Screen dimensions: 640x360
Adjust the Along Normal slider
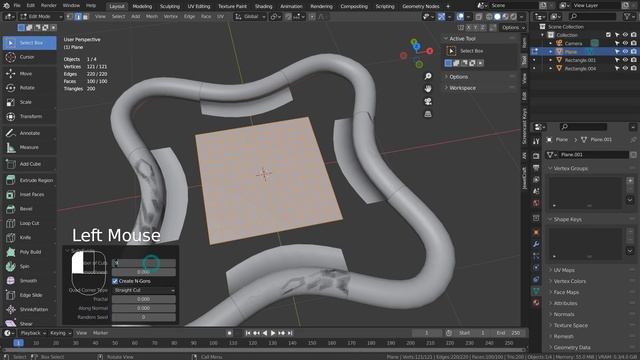tap(144, 308)
